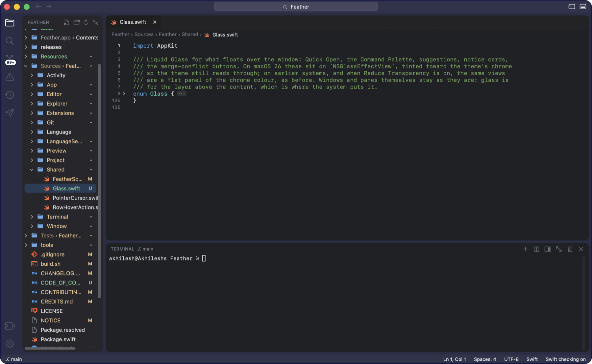The width and height of the screenshot is (592, 364).
Task: Click the explorer horizontal scrollbar
Action: tap(50, 348)
